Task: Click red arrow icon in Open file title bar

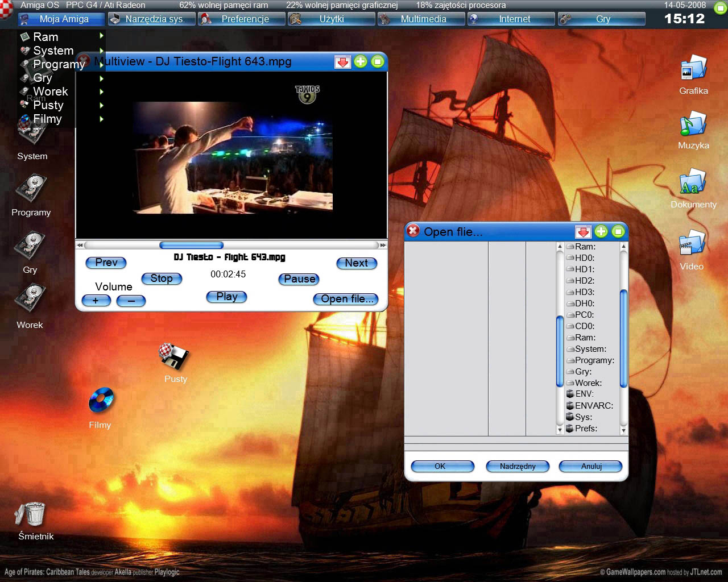Action: [x=583, y=231]
